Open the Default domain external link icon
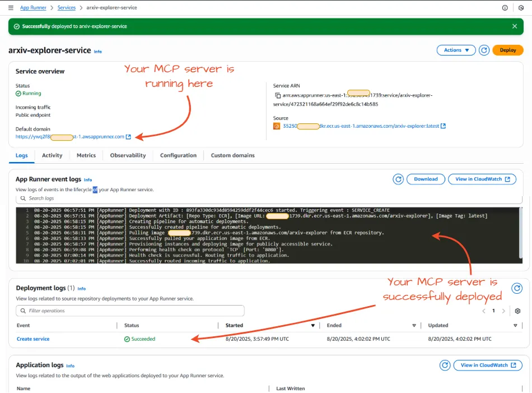The height and width of the screenshot is (393, 532). (128, 136)
